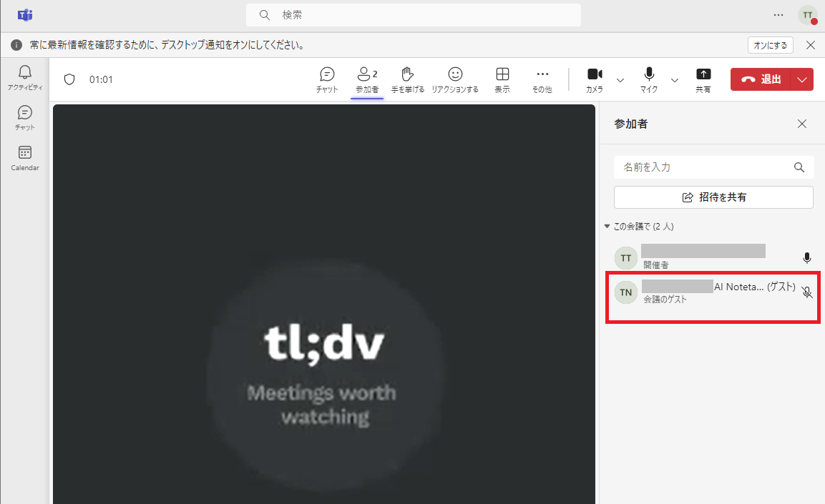This screenshot has height=504, width=825.
Task: Open the Reactions menu
Action: [x=455, y=79]
